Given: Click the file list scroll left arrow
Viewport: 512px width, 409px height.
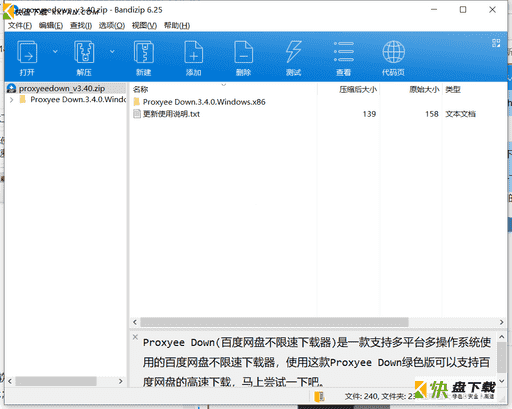Looking at the screenshot, I should [x=135, y=322].
